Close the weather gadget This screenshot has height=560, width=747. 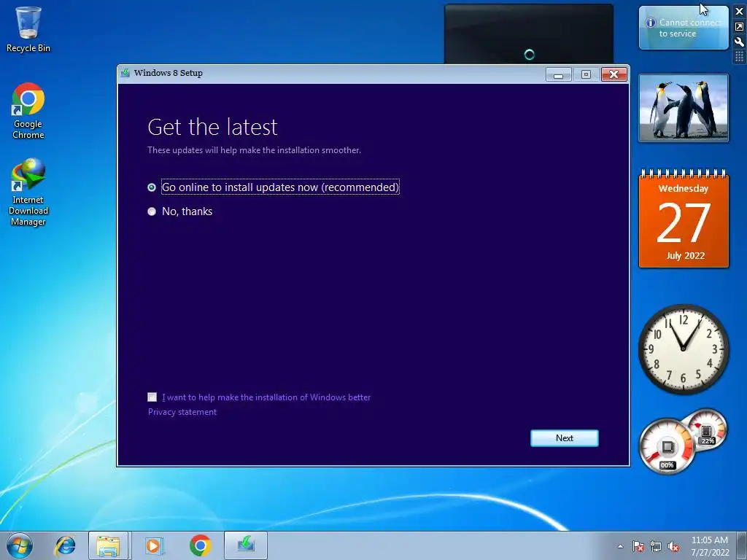[x=740, y=11]
